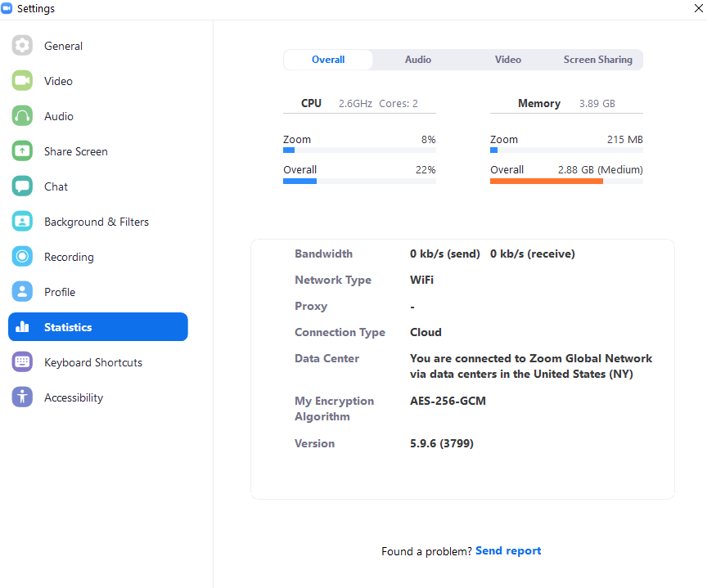Click the Accessibility icon
The image size is (707, 588).
(x=22, y=397)
